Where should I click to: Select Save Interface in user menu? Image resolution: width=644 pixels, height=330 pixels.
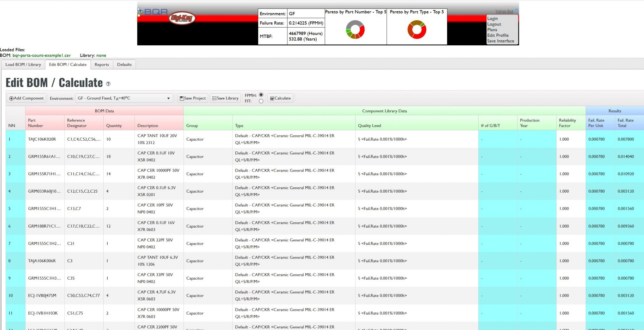500,41
